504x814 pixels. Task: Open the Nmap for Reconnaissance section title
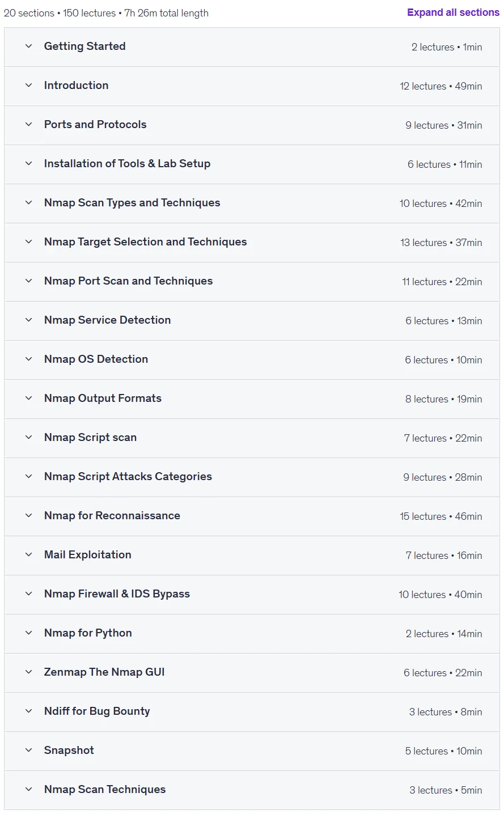tap(112, 516)
